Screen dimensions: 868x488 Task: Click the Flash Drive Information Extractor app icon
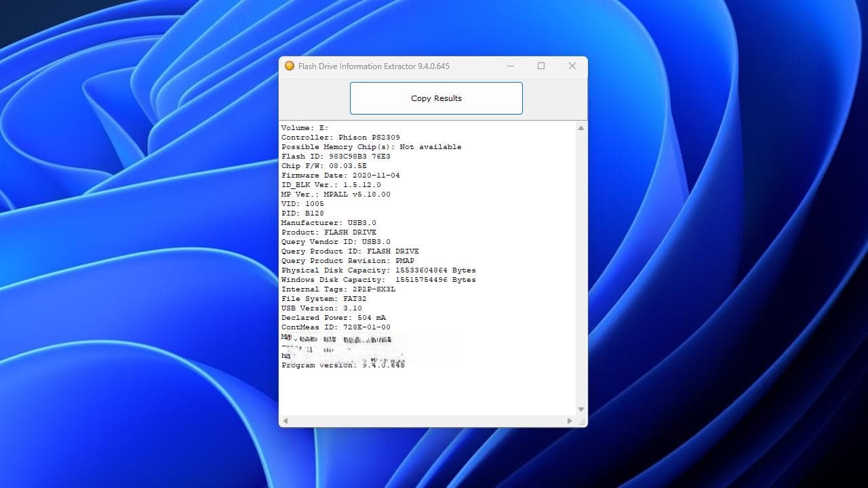[290, 66]
